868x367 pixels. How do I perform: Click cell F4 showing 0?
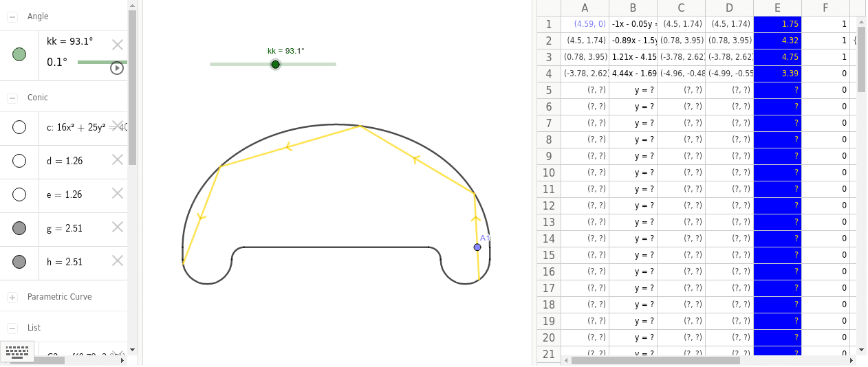(825, 74)
